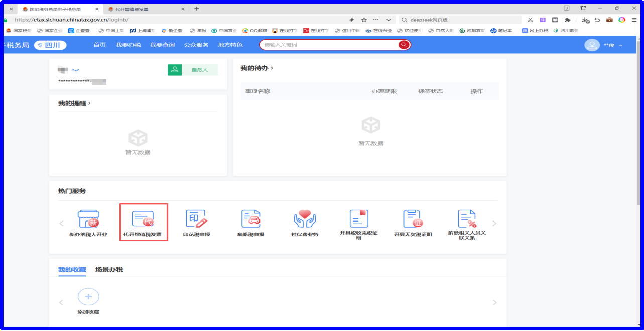Viewport: 644px width, 331px height.
Task: Open the 社保费业务 heart icon
Action: pos(304,219)
